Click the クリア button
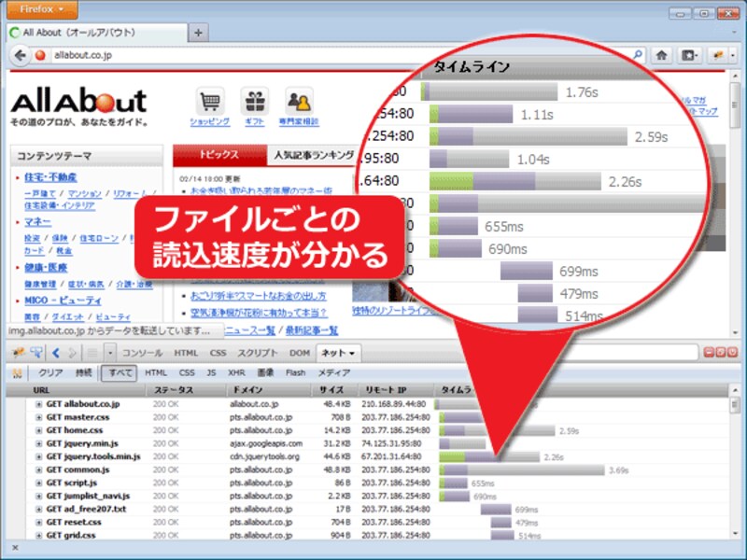Image resolution: width=747 pixels, height=560 pixels. coord(50,372)
